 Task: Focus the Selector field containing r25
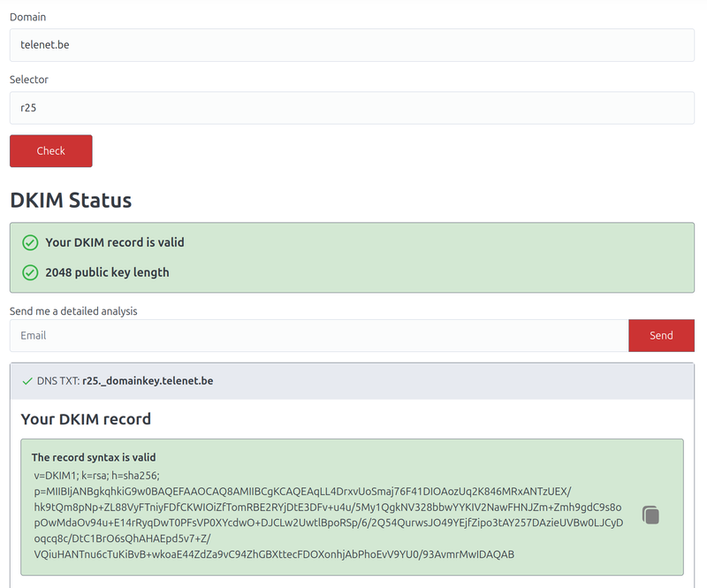[x=352, y=108]
